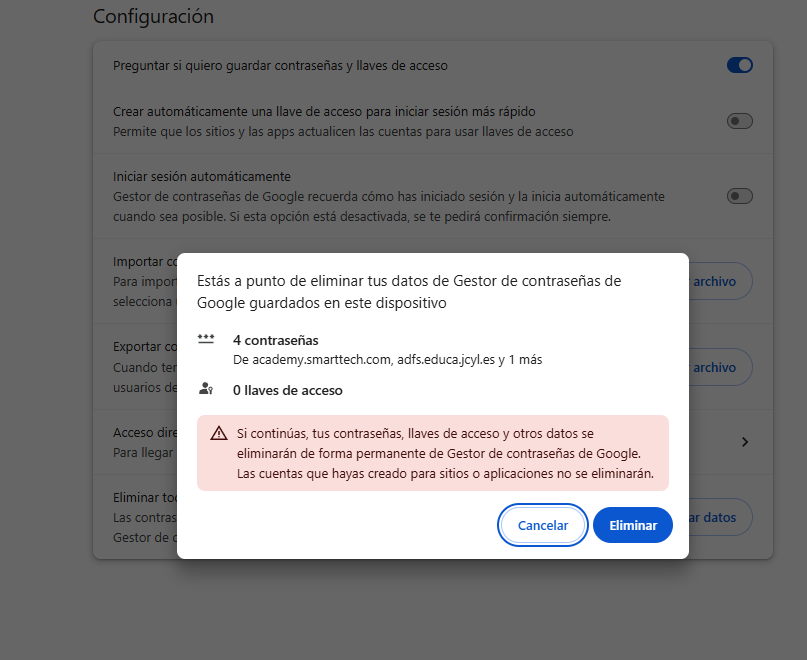
Task: Enable 'Crear automáticamente una llave de acceso' switch
Action: (740, 121)
